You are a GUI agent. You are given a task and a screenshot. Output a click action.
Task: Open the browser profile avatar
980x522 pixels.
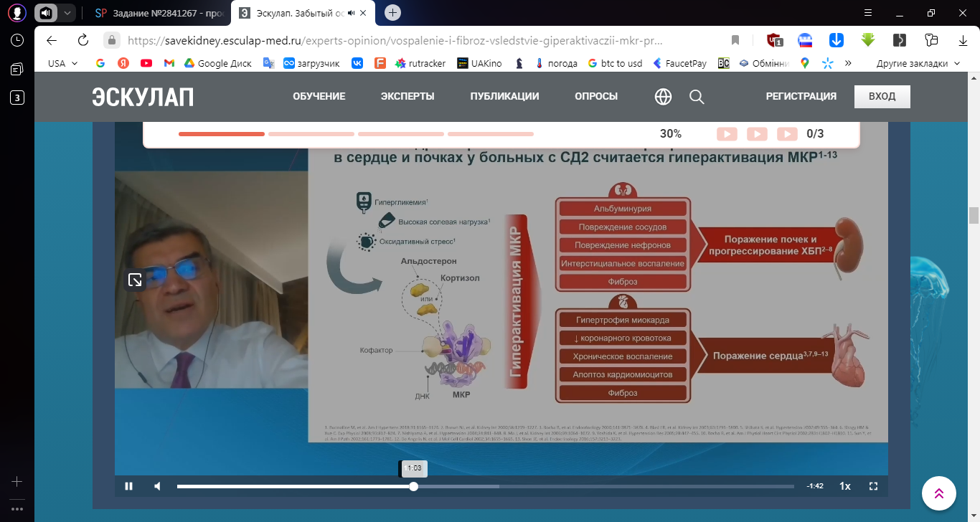(x=17, y=13)
